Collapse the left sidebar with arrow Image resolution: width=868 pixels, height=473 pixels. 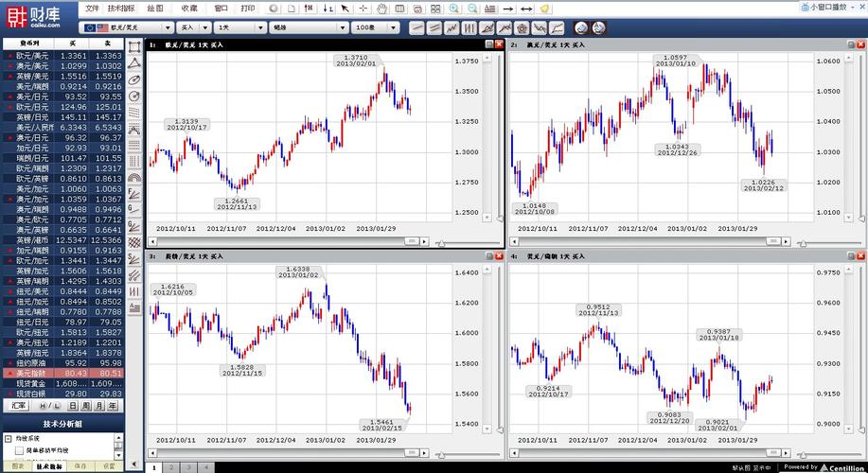pos(134,464)
